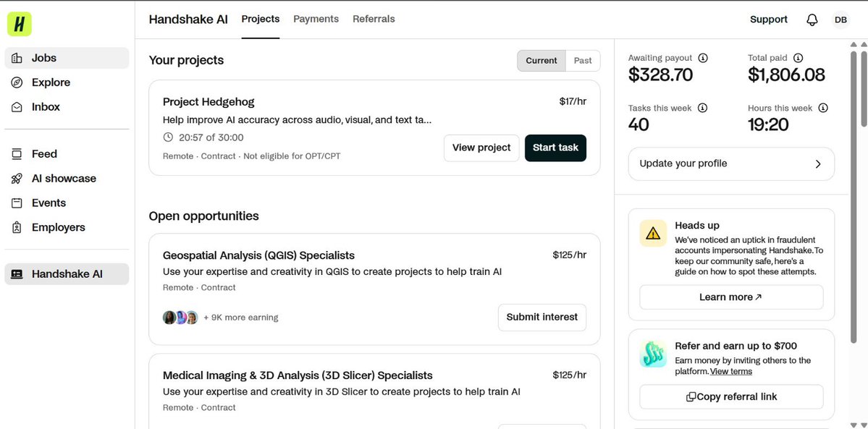The image size is (868, 429).
Task: Open the View terms link
Action: (730, 371)
